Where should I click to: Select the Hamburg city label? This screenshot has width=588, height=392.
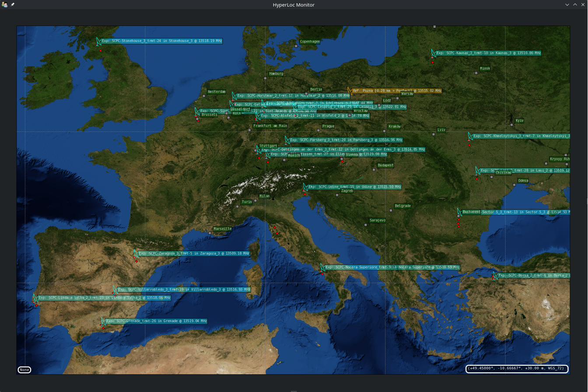pyautogui.click(x=276, y=74)
